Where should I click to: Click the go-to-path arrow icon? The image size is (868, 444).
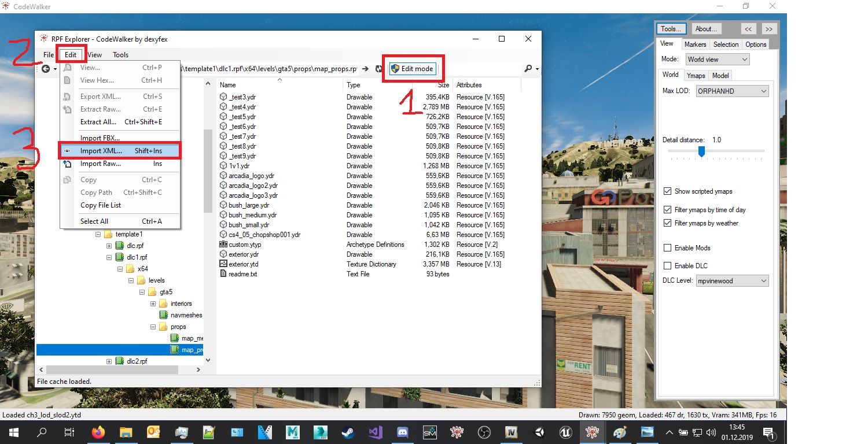(365, 69)
